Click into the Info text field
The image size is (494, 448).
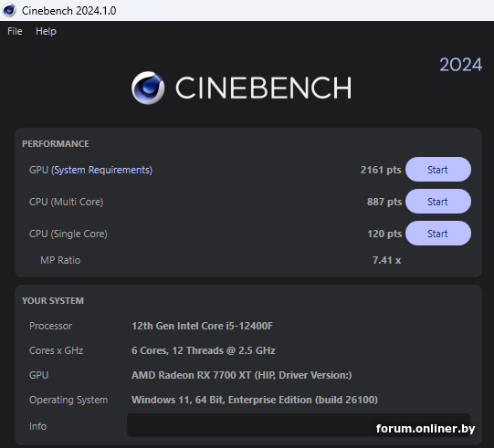299,425
